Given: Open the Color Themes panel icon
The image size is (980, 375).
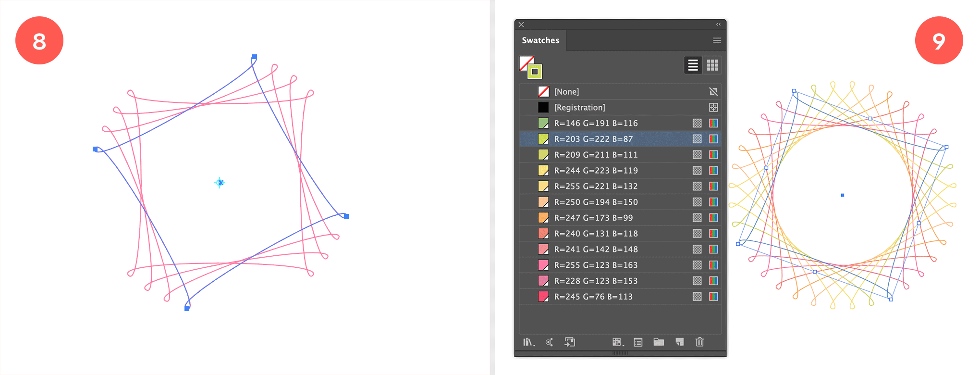Looking at the screenshot, I should (549, 342).
